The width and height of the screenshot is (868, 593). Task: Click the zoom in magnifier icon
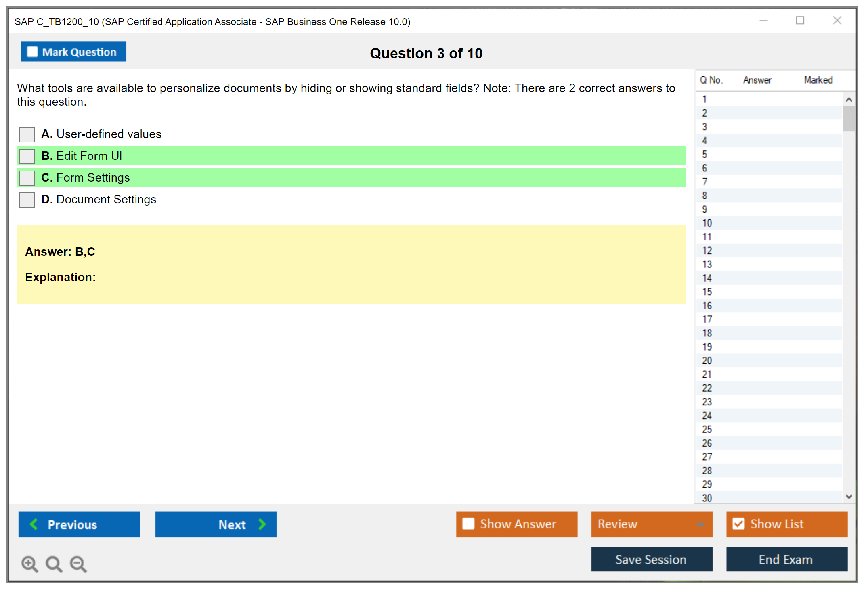pyautogui.click(x=29, y=564)
